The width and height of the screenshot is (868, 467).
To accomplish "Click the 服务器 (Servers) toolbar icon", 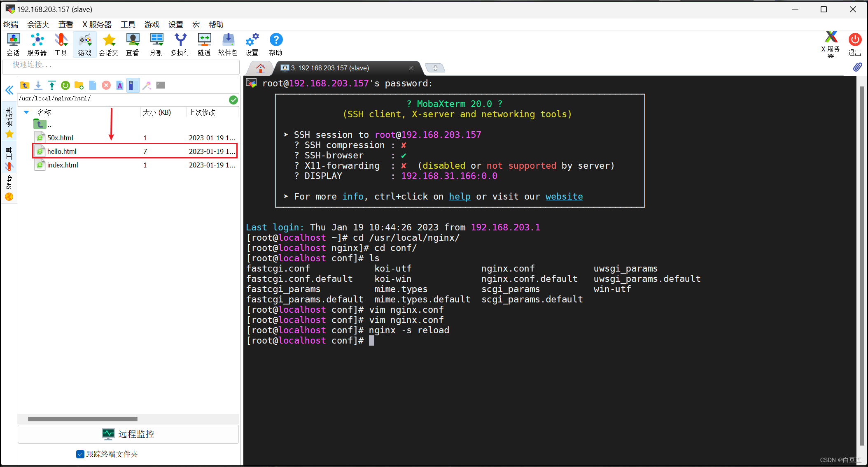I will pos(37,44).
